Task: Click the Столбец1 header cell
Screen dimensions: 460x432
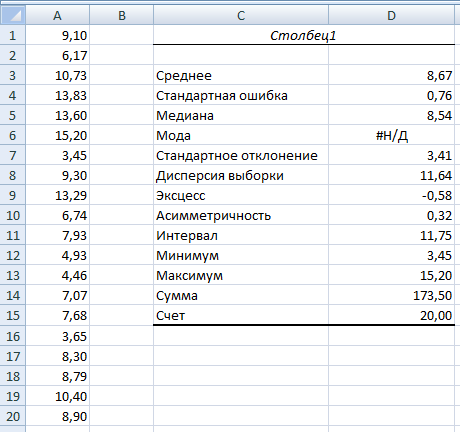Action: (x=304, y=35)
